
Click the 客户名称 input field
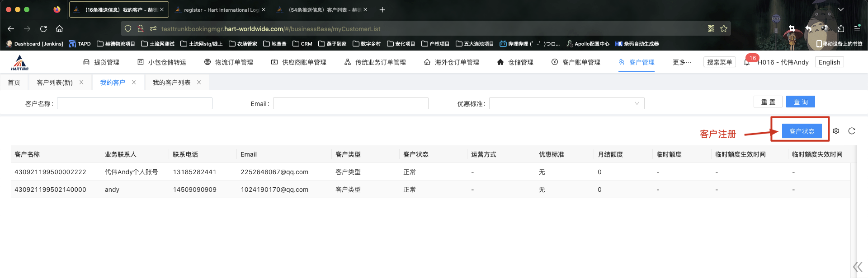134,103
